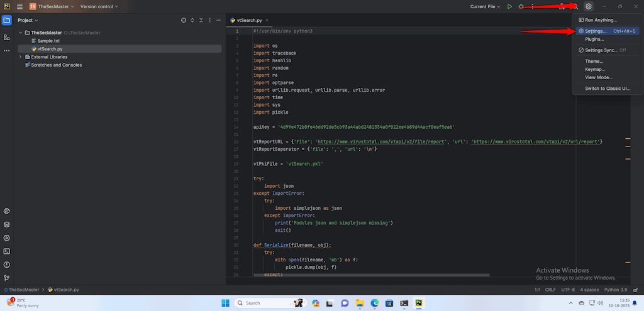Click TheSecMaster breadcrumb in navigation bar

pyautogui.click(x=21, y=290)
